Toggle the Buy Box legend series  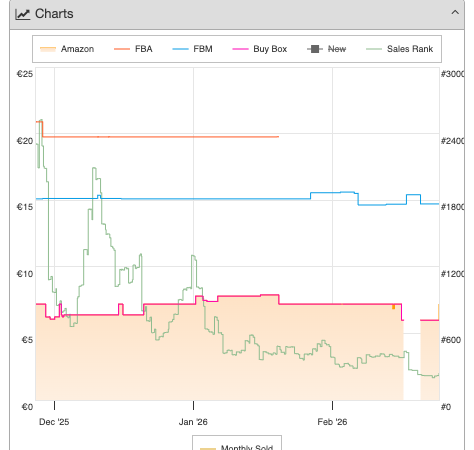pyautogui.click(x=259, y=49)
